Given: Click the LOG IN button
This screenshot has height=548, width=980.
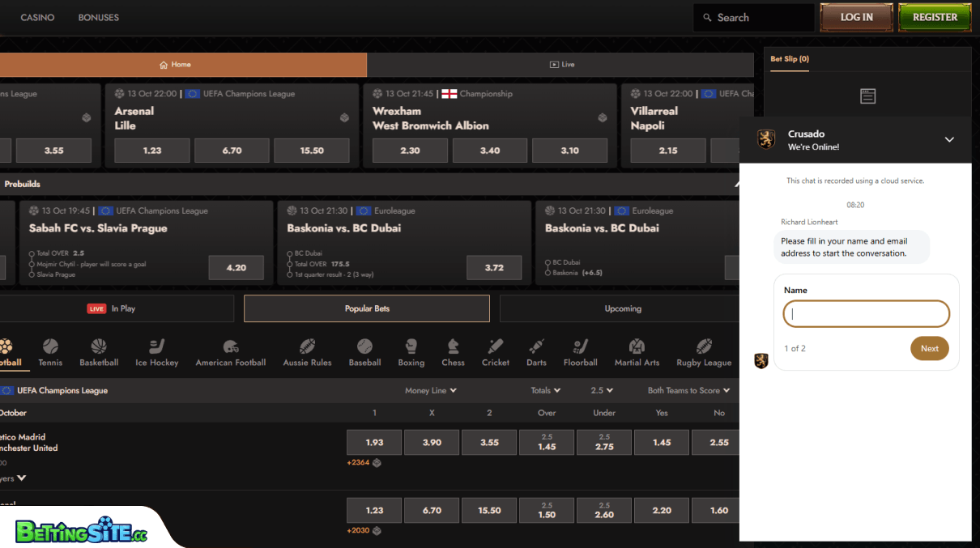Looking at the screenshot, I should [x=856, y=17].
